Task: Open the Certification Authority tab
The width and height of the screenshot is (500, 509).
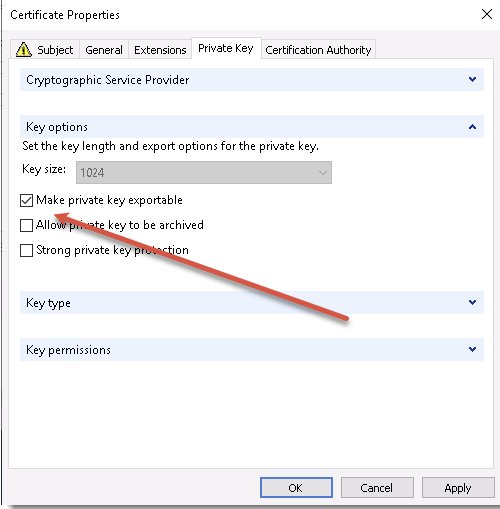Action: (x=318, y=50)
